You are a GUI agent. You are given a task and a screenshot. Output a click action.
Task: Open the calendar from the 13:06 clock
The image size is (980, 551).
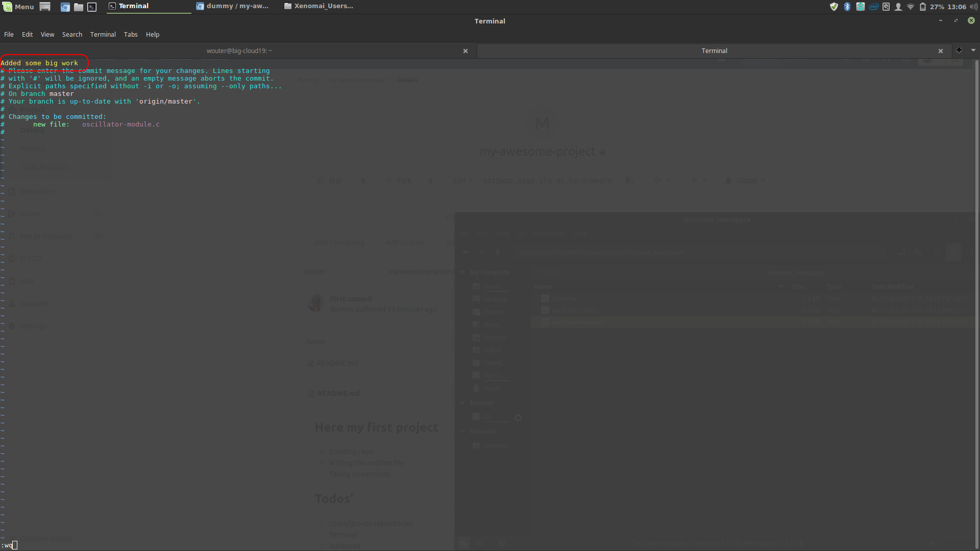click(x=957, y=7)
